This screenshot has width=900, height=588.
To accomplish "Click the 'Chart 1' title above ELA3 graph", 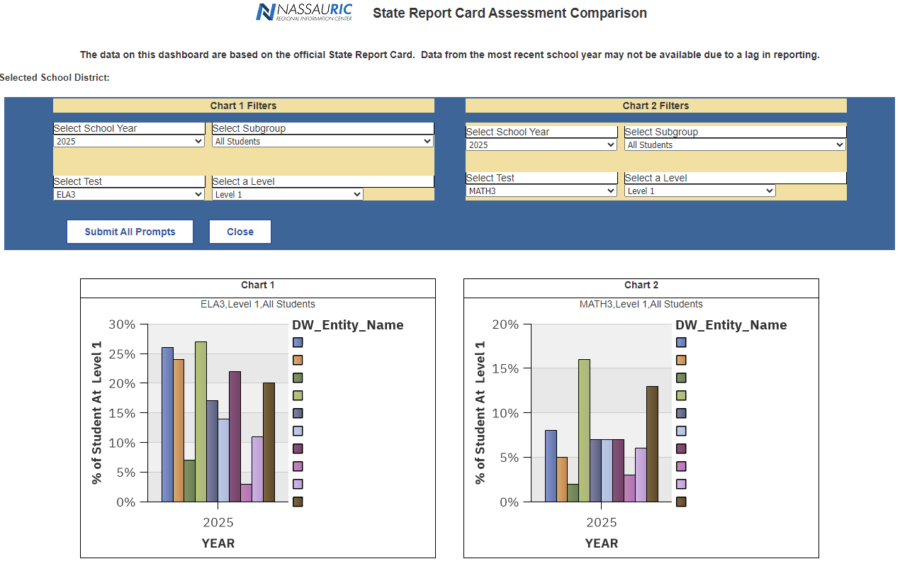I will tap(258, 285).
